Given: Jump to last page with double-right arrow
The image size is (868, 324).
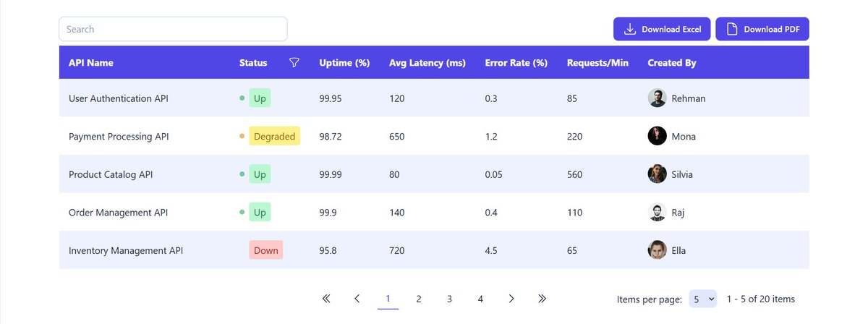Looking at the screenshot, I should (x=542, y=298).
